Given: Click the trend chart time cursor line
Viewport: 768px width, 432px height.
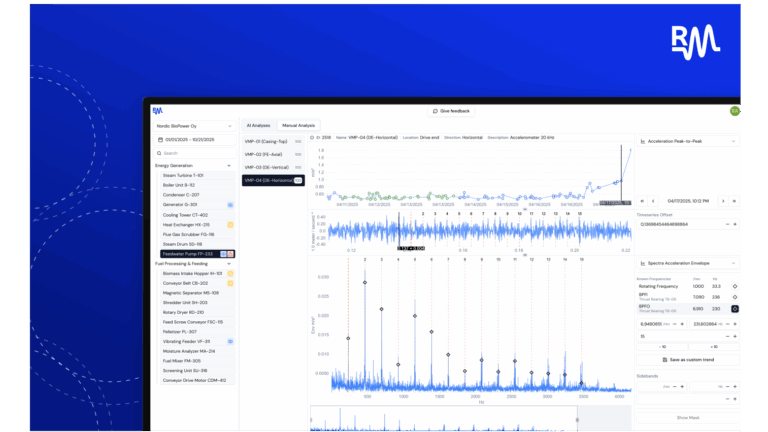Looking at the screenshot, I should (621, 172).
